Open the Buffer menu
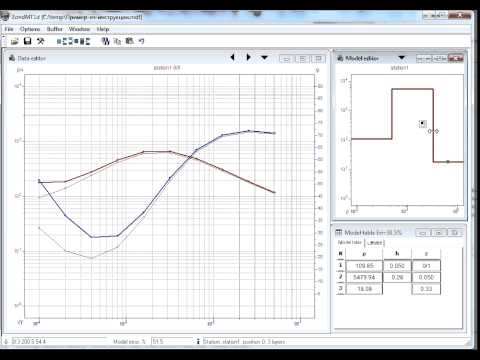Image resolution: width=480 pixels, height=360 pixels. (x=54, y=29)
